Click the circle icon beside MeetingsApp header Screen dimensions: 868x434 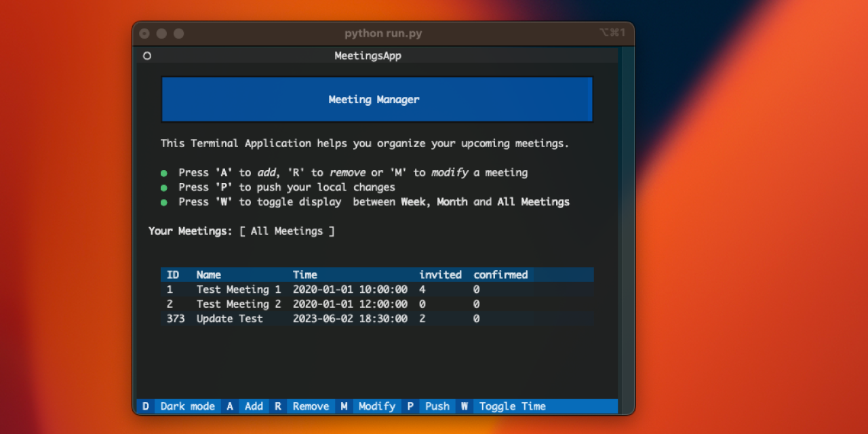coord(147,56)
